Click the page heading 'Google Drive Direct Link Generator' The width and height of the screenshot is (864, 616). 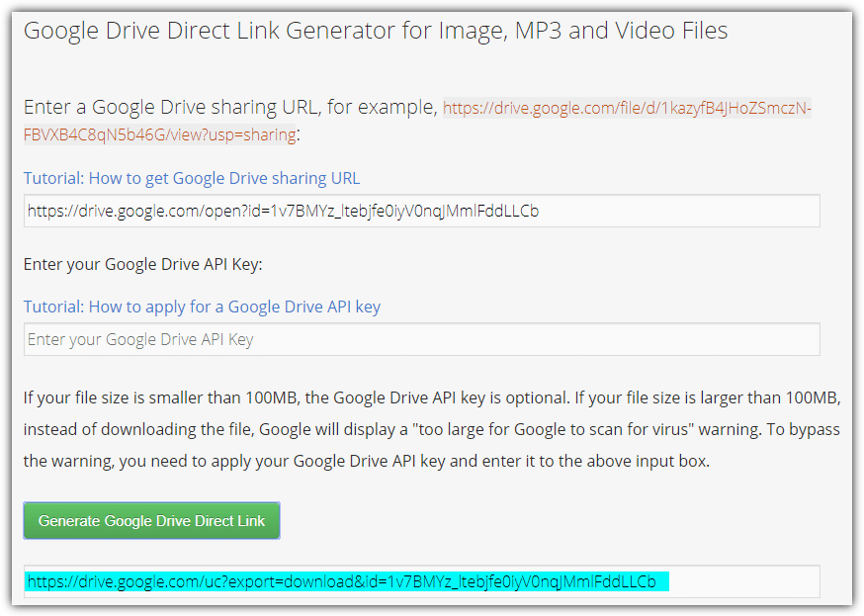tap(376, 31)
